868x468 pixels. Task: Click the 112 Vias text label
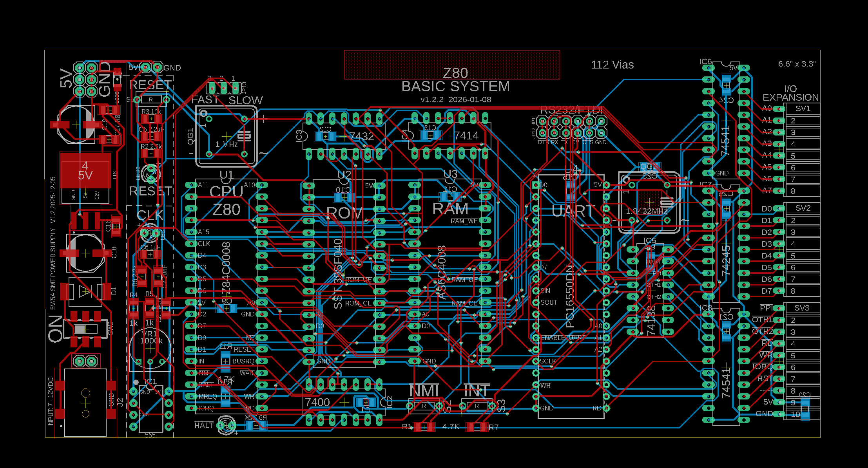[x=612, y=65]
